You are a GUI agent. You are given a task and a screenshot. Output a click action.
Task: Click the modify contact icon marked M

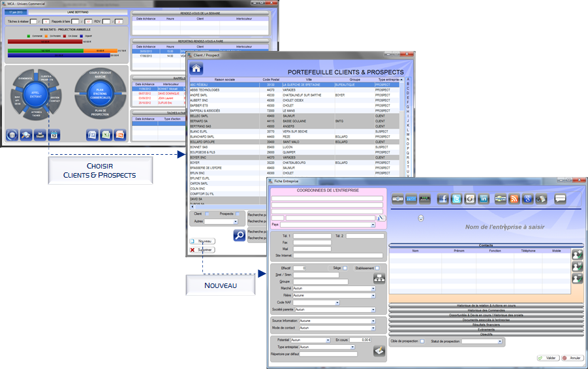[577, 266]
